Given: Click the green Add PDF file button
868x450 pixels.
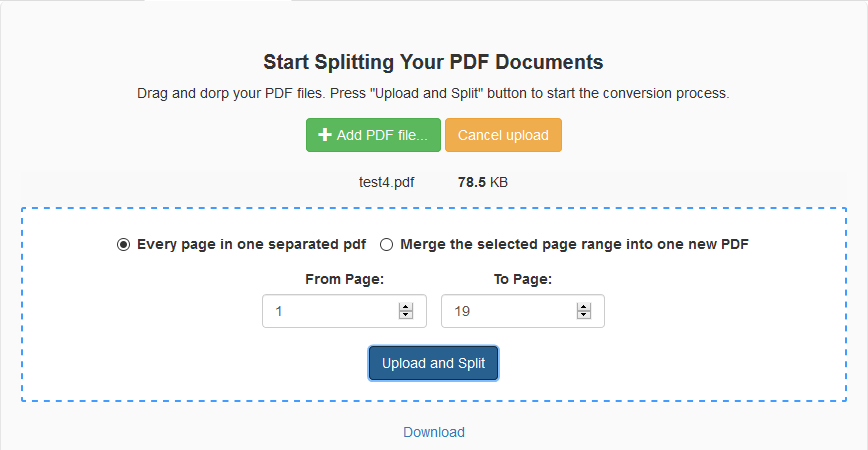Looking at the screenshot, I should tap(373, 135).
